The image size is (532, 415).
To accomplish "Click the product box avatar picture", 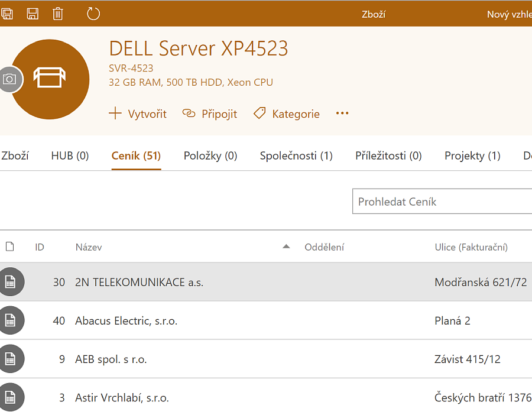I will click(50, 79).
